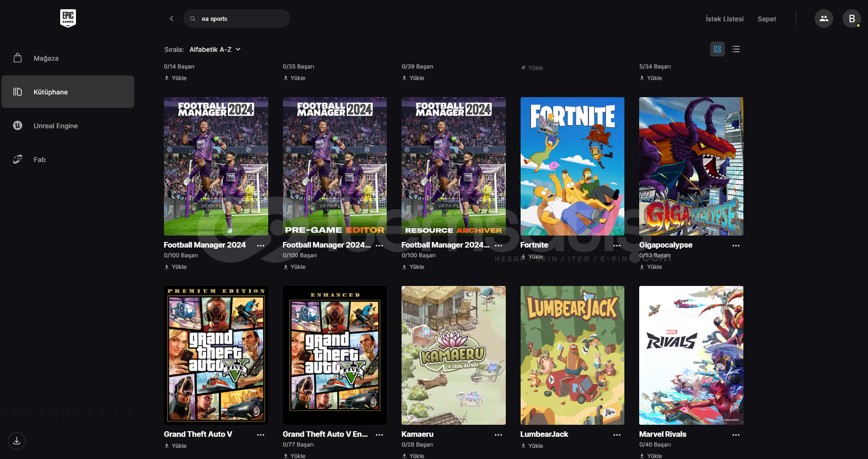Click the "Kamaeru" game title
The height and width of the screenshot is (459, 868).
tap(417, 434)
